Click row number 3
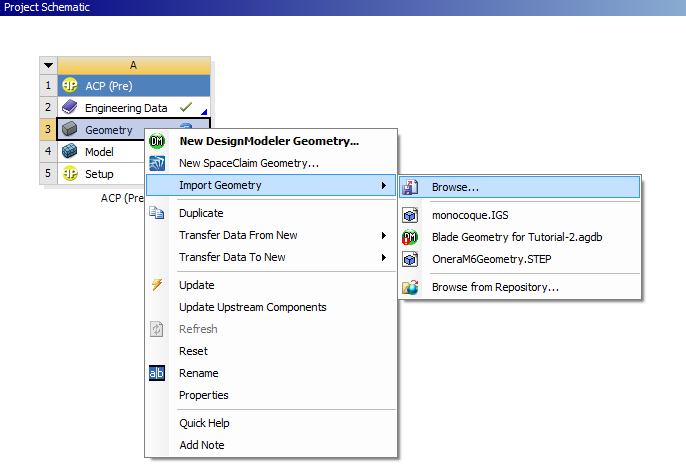Screen dimensions: 686x476 point(48,130)
